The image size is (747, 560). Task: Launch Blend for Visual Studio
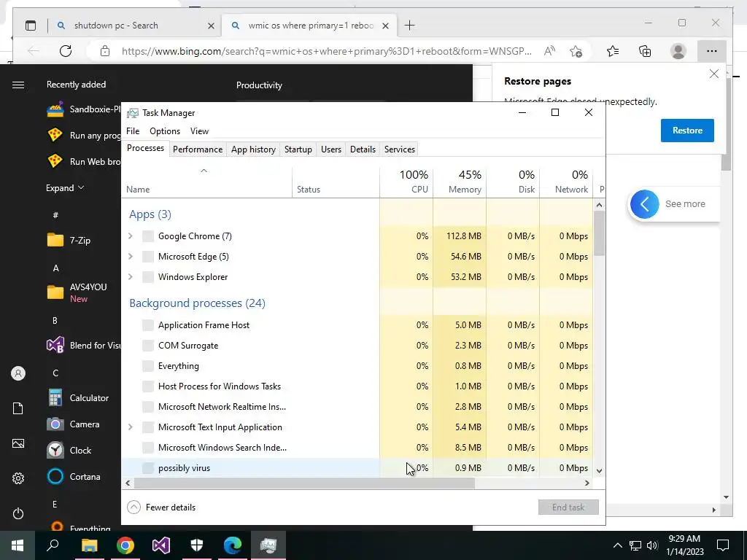(x=83, y=345)
